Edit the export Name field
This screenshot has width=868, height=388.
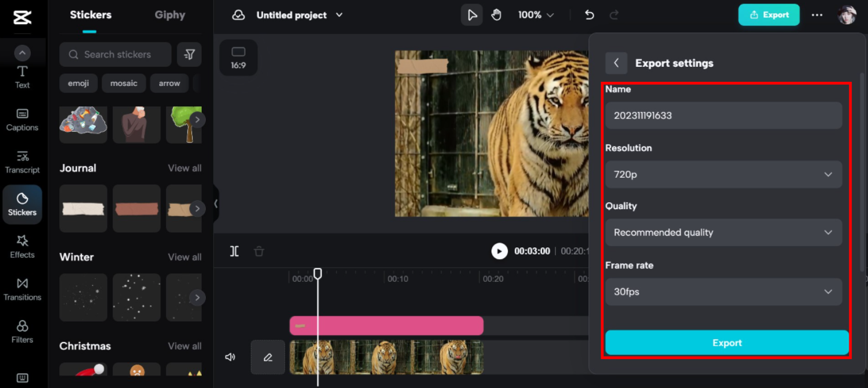(723, 116)
